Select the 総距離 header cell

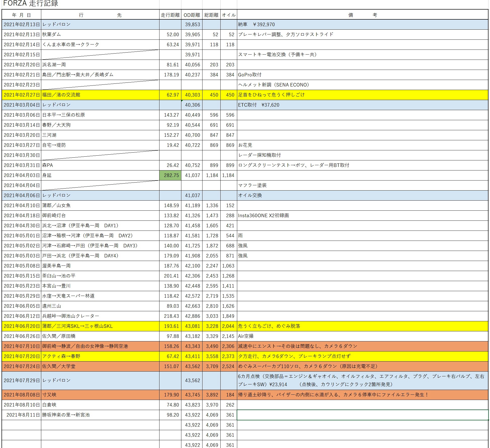[211, 15]
